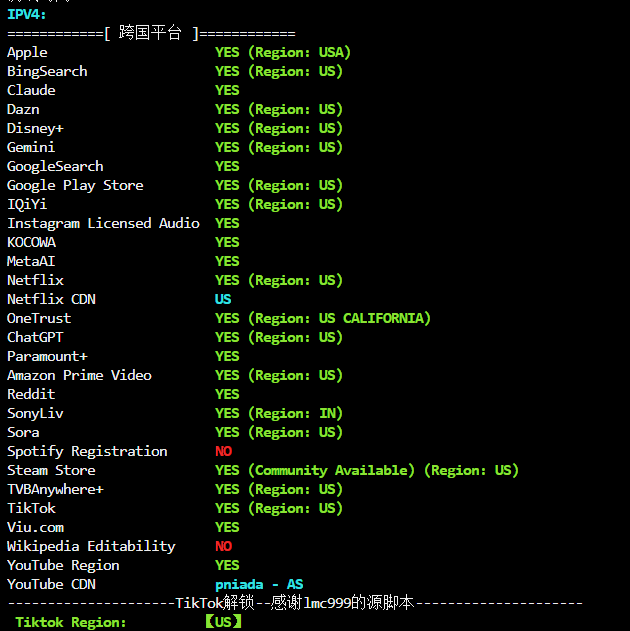This screenshot has width=630, height=631.
Task: Select the 【US】 Tiktok region value
Action: click(223, 622)
